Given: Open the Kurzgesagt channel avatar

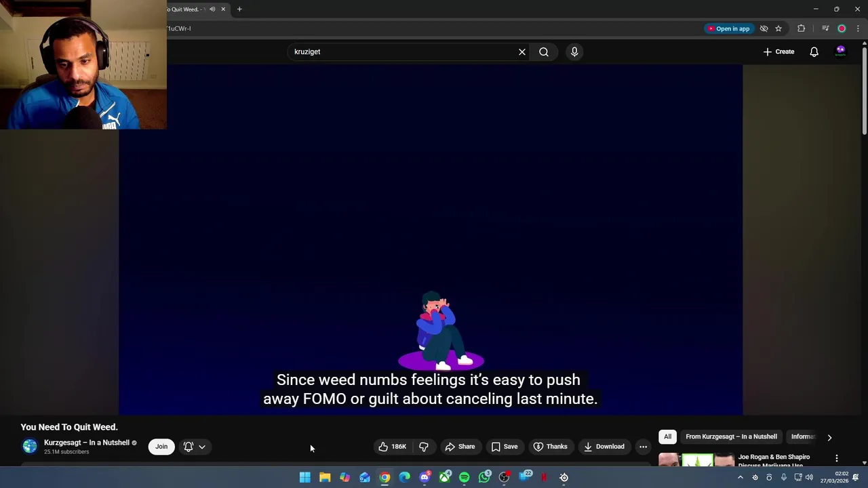Looking at the screenshot, I should [30, 446].
